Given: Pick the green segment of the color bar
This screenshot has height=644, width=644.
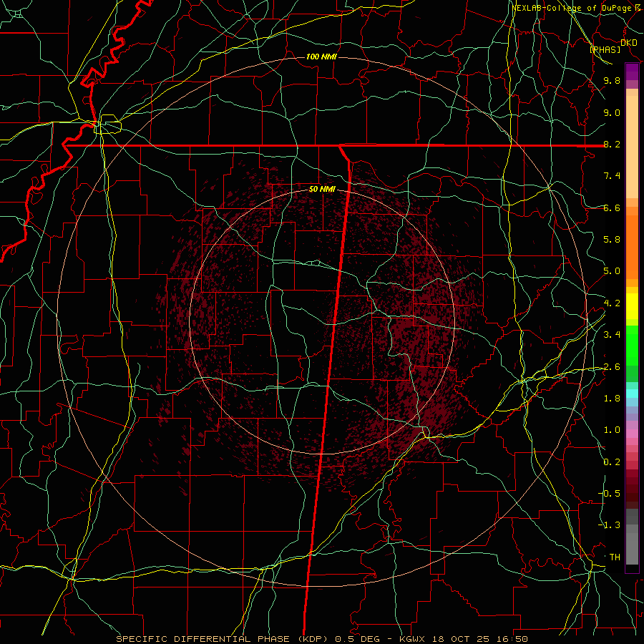Looking at the screenshot, I should 632,346.
